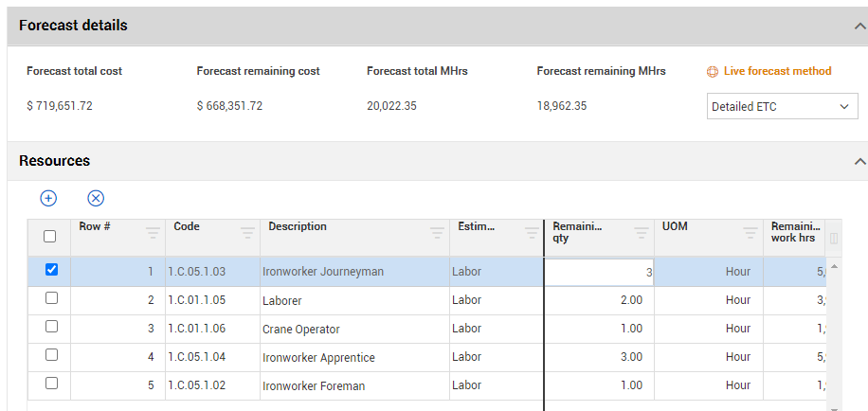Open the Detailed ETC forecast method dropdown
Viewport: 868px width, 411px height.
(782, 107)
